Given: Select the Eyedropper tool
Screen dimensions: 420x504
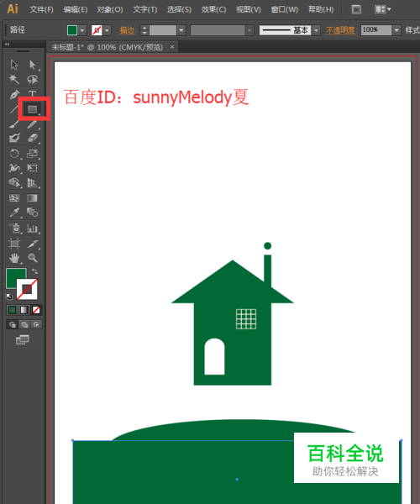Looking at the screenshot, I should click(14, 213).
